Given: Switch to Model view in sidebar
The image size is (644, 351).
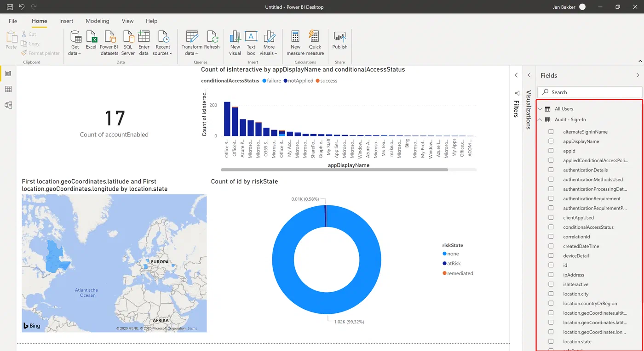Looking at the screenshot, I should pos(8,105).
